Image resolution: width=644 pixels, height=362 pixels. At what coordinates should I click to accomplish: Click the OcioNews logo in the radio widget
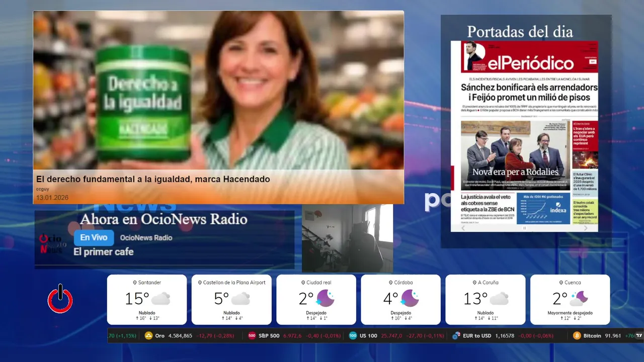[x=52, y=244]
